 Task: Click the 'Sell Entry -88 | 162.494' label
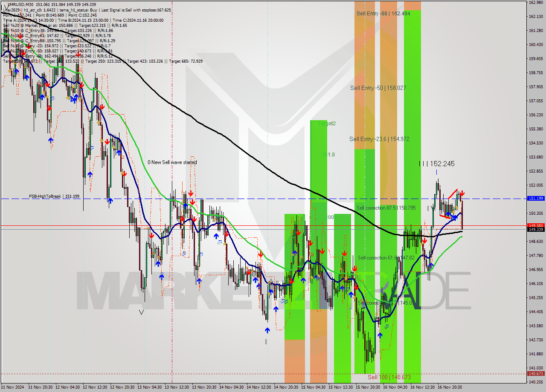[x=383, y=14]
